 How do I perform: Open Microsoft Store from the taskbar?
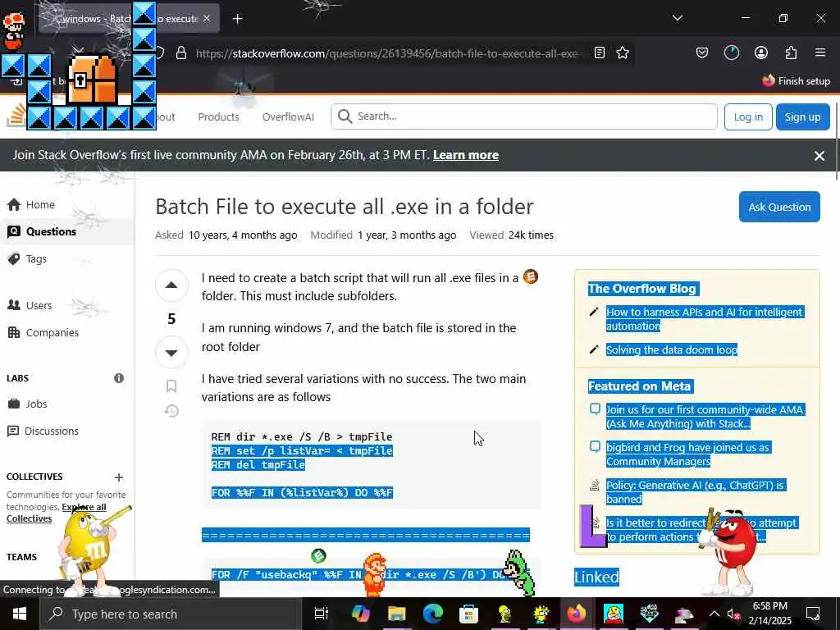[468, 614]
